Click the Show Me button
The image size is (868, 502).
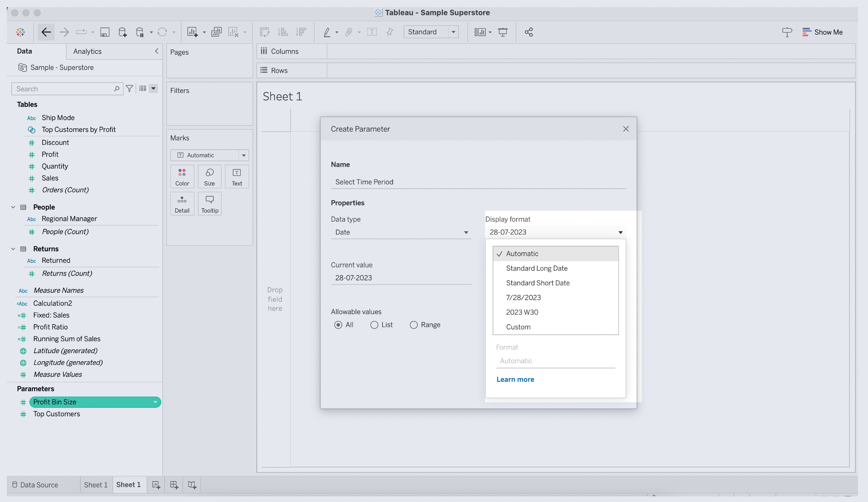[822, 32]
